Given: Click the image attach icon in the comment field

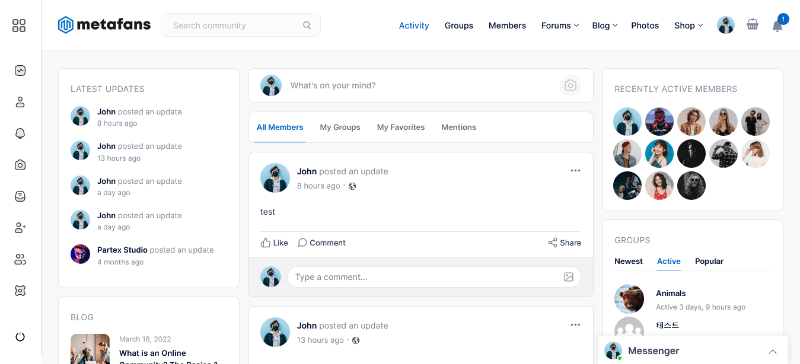Looking at the screenshot, I should tap(568, 277).
